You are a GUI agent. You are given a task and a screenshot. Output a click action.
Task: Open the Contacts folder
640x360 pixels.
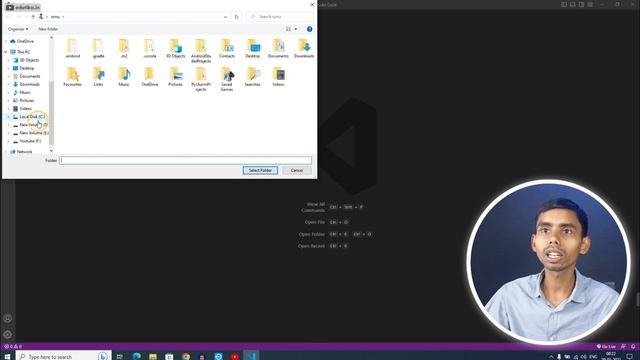[x=227, y=49]
